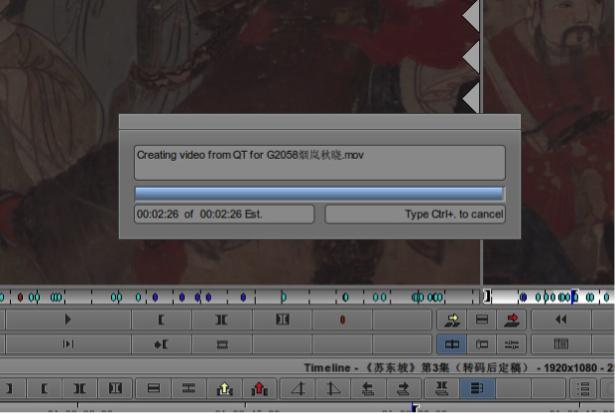Click the blue position indicator in the record position bar
The width and height of the screenshot is (615, 414).
coord(574,297)
